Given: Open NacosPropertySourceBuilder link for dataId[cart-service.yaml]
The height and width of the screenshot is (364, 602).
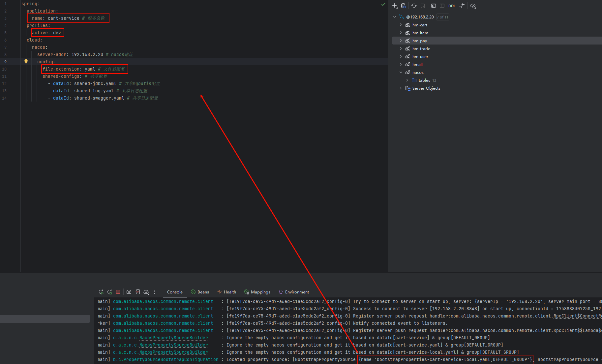Looking at the screenshot, I should [173, 345].
